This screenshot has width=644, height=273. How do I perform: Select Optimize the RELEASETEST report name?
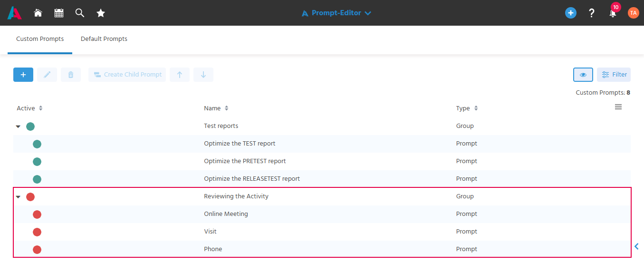pos(252,179)
